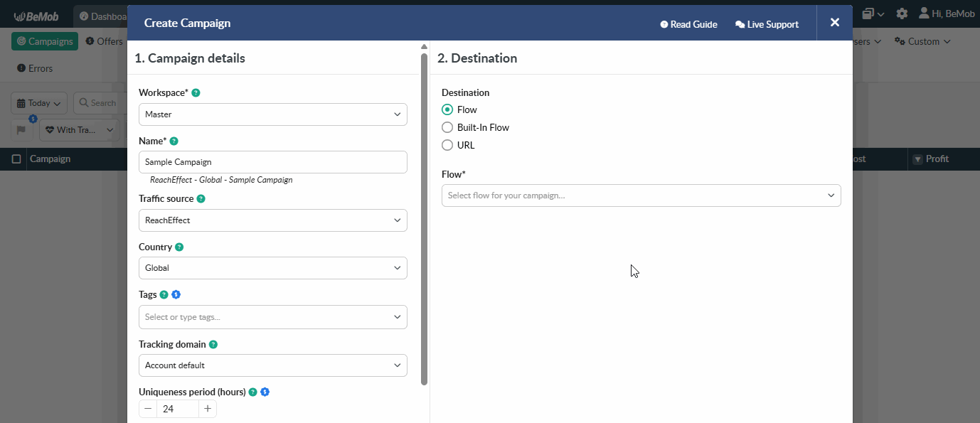Increase uniqueness period with plus button
This screenshot has width=980, height=423.
point(208,409)
